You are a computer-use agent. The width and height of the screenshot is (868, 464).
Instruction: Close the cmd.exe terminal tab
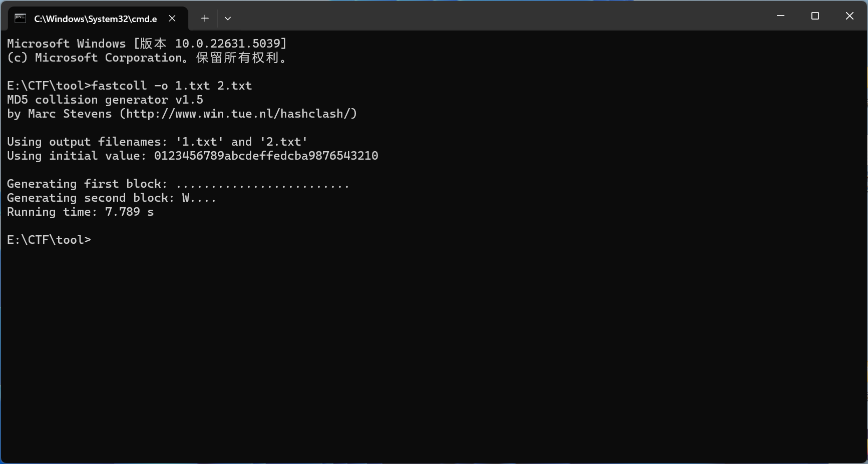click(x=172, y=19)
